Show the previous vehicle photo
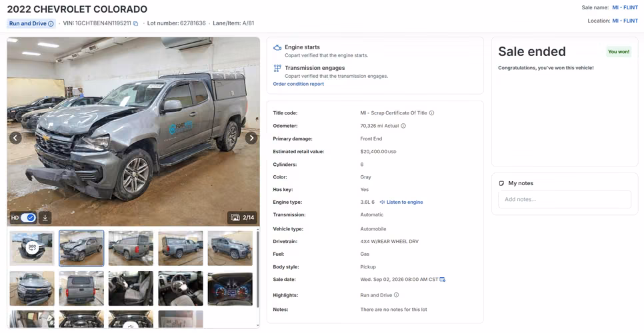The image size is (644, 333). point(15,138)
